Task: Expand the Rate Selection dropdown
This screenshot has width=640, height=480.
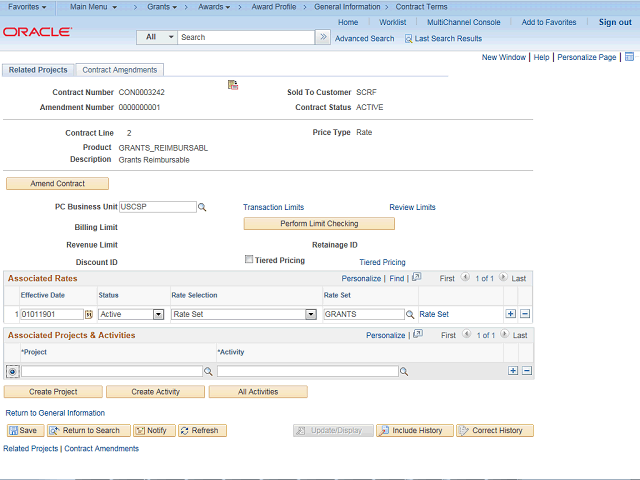Action: click(x=310, y=314)
